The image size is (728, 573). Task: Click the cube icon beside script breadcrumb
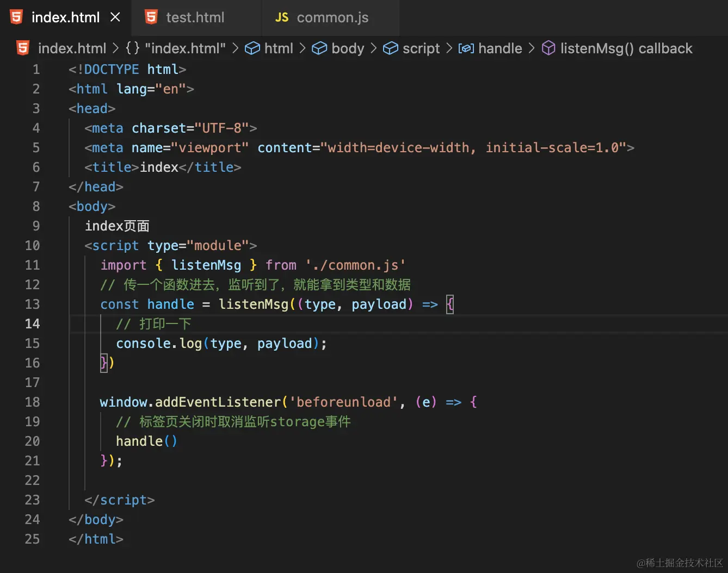click(391, 48)
